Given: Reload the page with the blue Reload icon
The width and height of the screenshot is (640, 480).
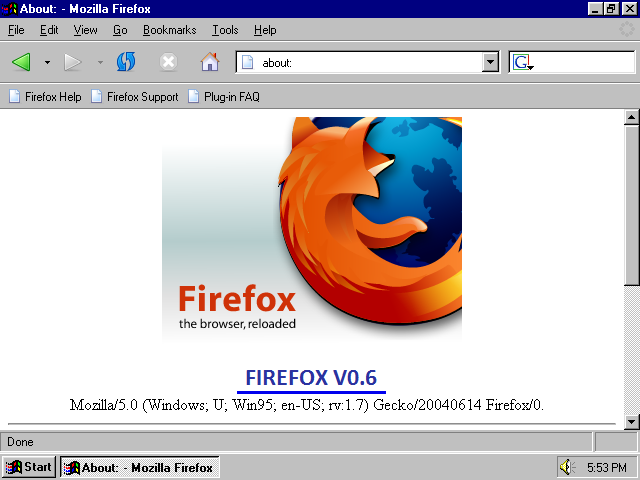Looking at the screenshot, I should tap(126, 62).
